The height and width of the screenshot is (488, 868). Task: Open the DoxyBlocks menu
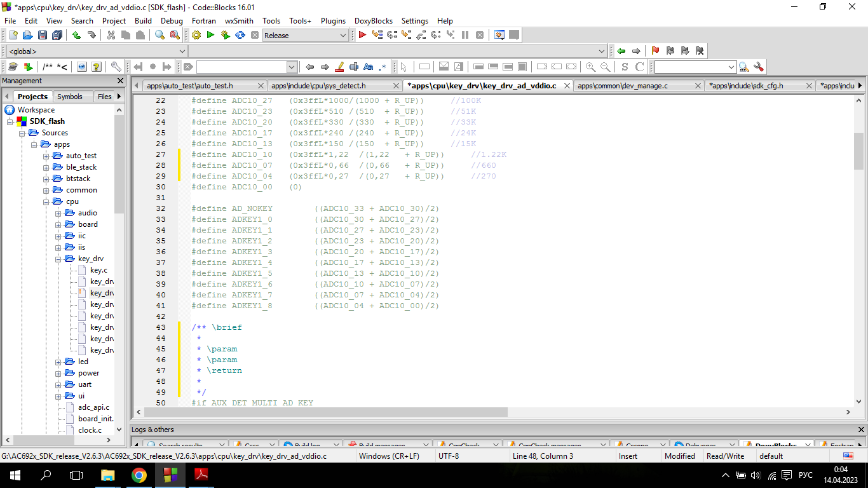(374, 20)
